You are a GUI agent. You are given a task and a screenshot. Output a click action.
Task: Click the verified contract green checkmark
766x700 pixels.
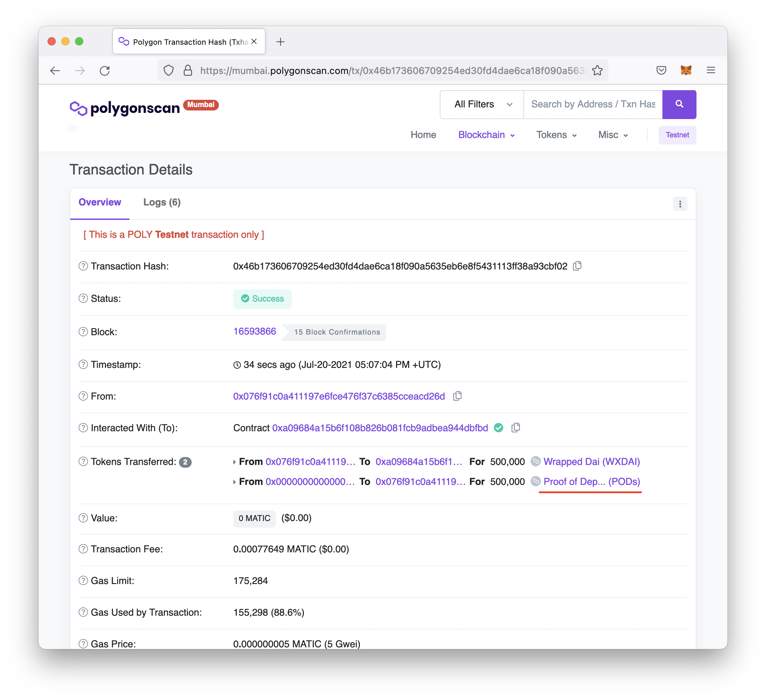coord(499,428)
